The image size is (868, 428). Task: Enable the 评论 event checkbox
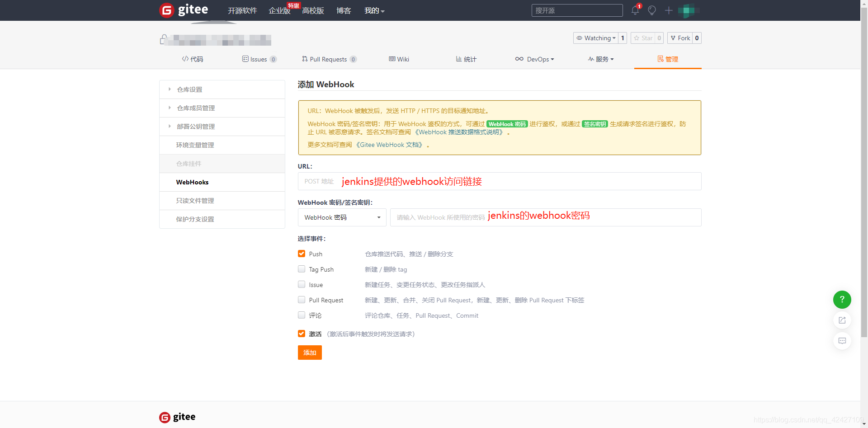pos(302,315)
